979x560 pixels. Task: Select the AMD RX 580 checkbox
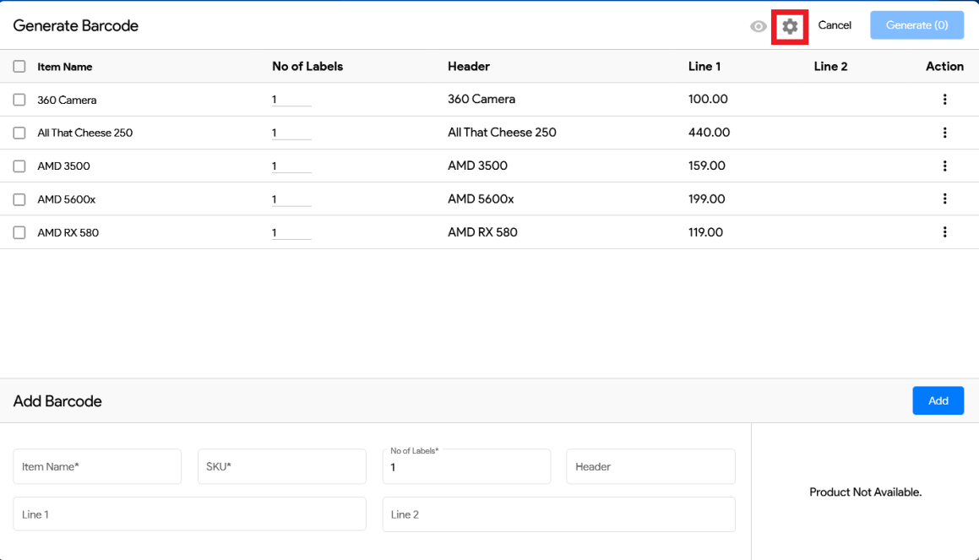coord(19,232)
